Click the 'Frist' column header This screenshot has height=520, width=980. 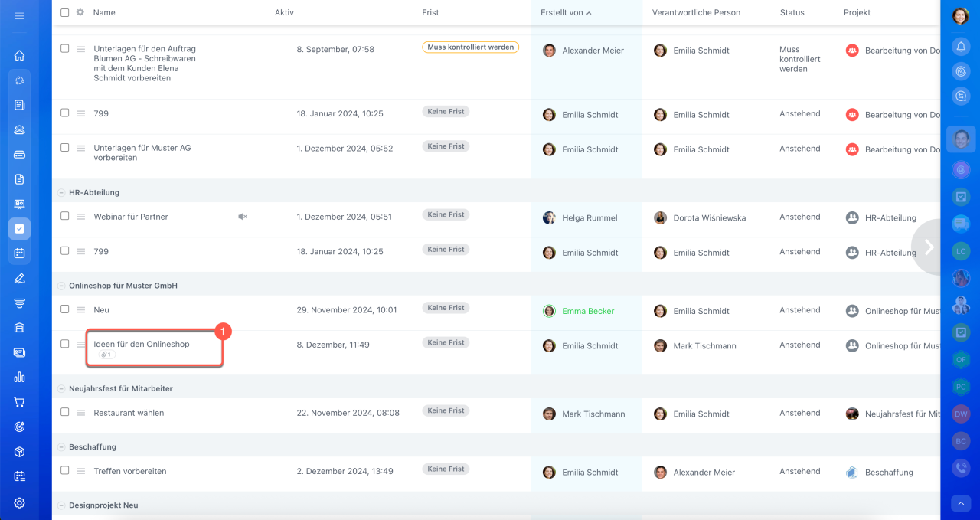pos(430,13)
